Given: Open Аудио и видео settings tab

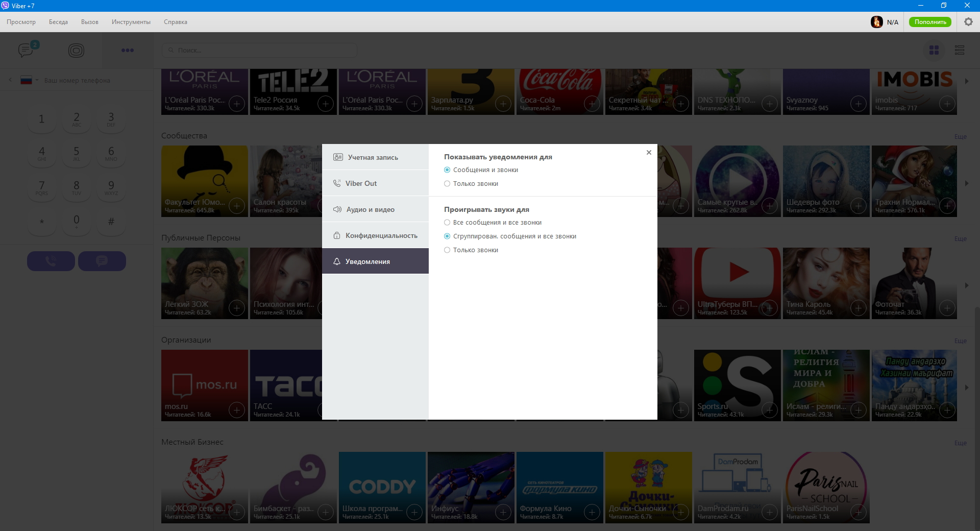Looking at the screenshot, I should pos(375,209).
